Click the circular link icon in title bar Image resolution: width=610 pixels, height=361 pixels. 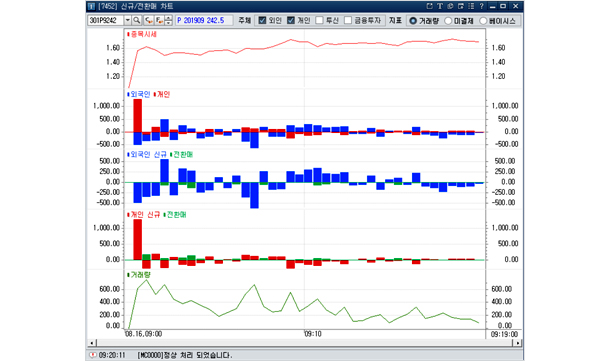tap(450, 6)
